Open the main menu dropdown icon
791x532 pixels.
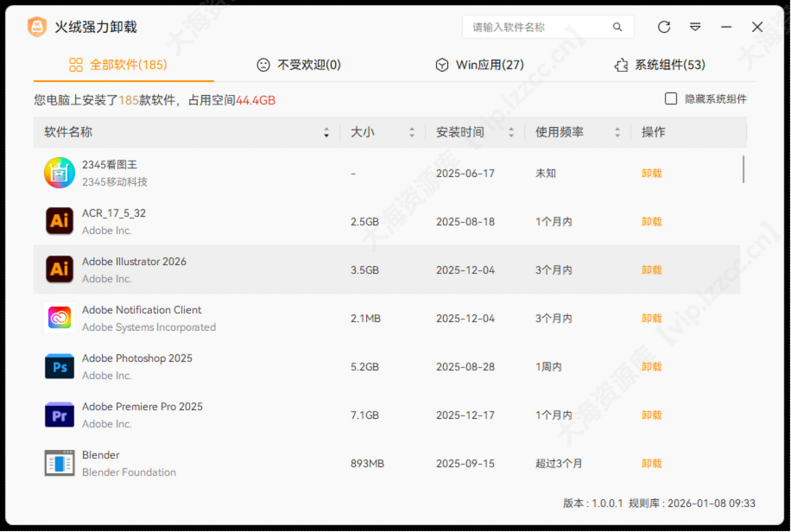coord(695,27)
